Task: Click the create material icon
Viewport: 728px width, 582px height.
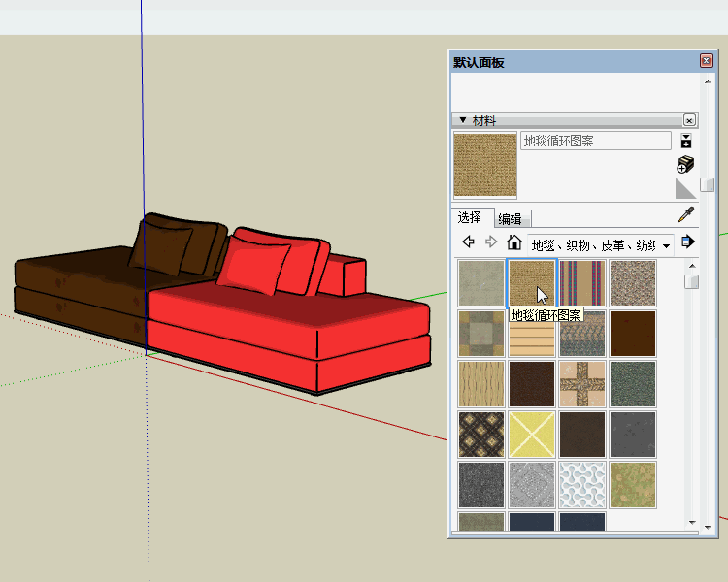Action: [x=685, y=164]
